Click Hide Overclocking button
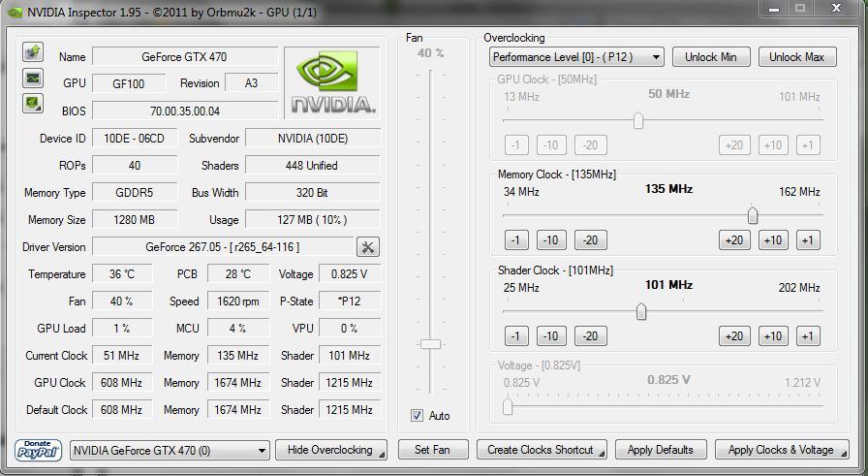 pyautogui.click(x=331, y=450)
